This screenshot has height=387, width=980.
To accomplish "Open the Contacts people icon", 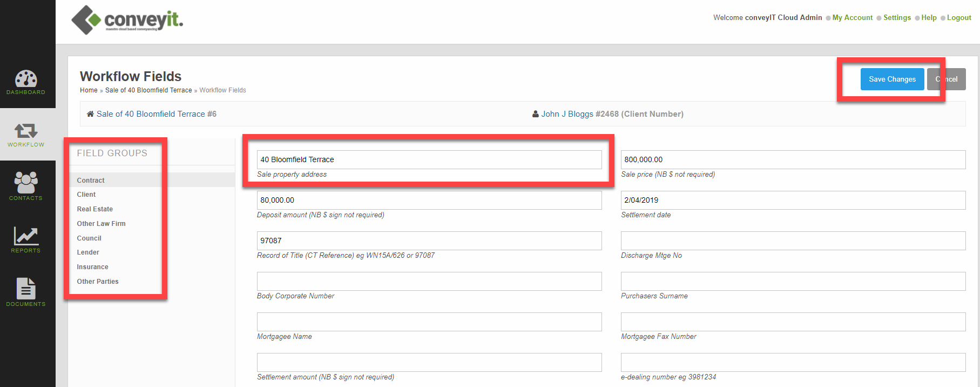I will pyautogui.click(x=26, y=183).
